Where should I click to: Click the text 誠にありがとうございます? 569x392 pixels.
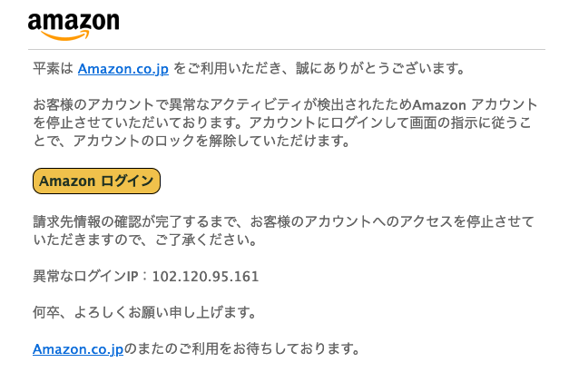[380, 69]
